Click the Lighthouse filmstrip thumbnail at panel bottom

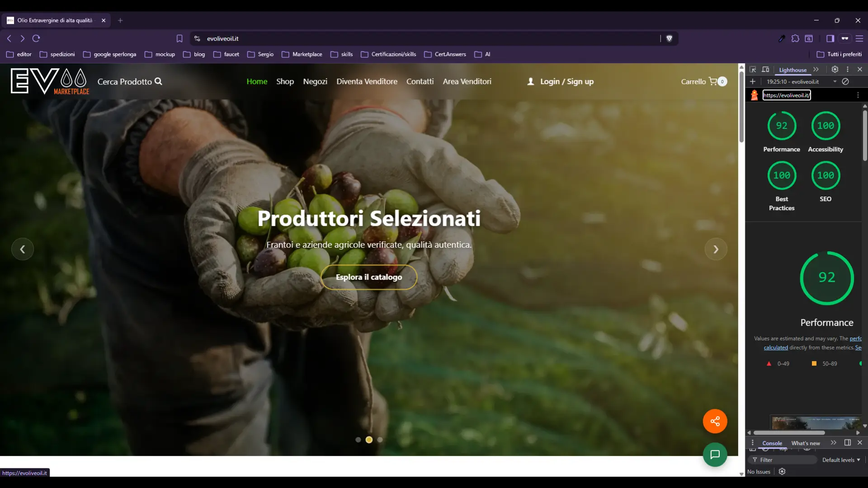(816, 423)
